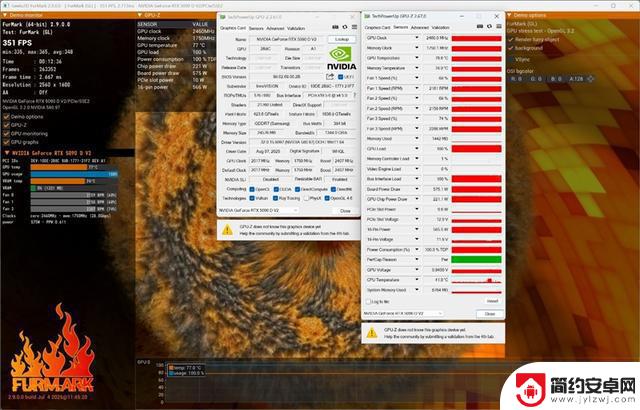Click the GPU-Z icon in Sensors title bar

click(367, 16)
